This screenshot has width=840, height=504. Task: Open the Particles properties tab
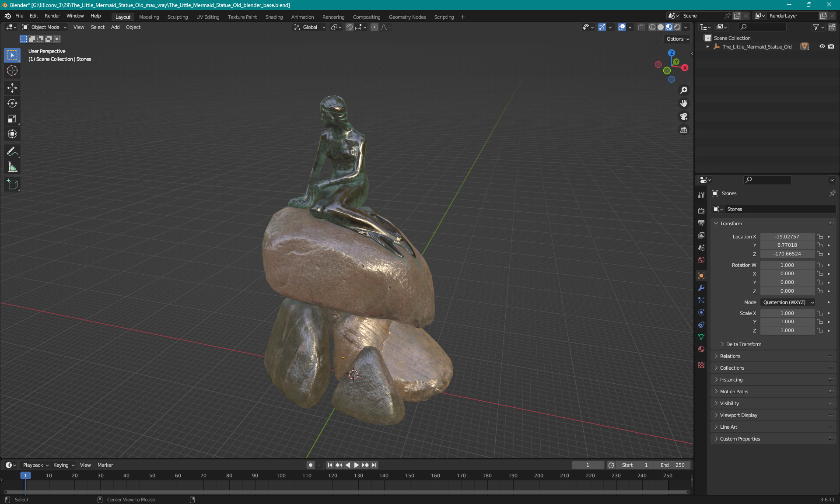[x=701, y=300]
